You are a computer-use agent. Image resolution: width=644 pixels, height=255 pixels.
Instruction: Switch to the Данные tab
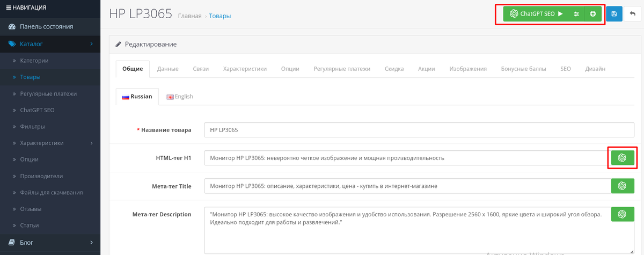(168, 69)
